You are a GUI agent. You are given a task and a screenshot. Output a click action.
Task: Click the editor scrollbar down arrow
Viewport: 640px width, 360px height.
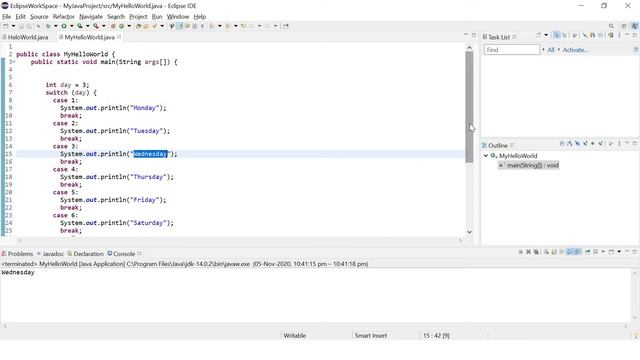[469, 231]
